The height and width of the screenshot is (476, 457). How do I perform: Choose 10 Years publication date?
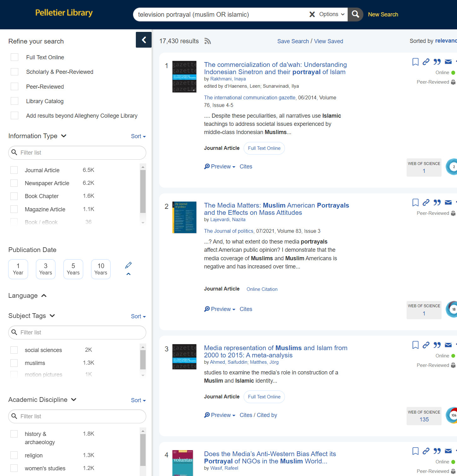tap(101, 269)
